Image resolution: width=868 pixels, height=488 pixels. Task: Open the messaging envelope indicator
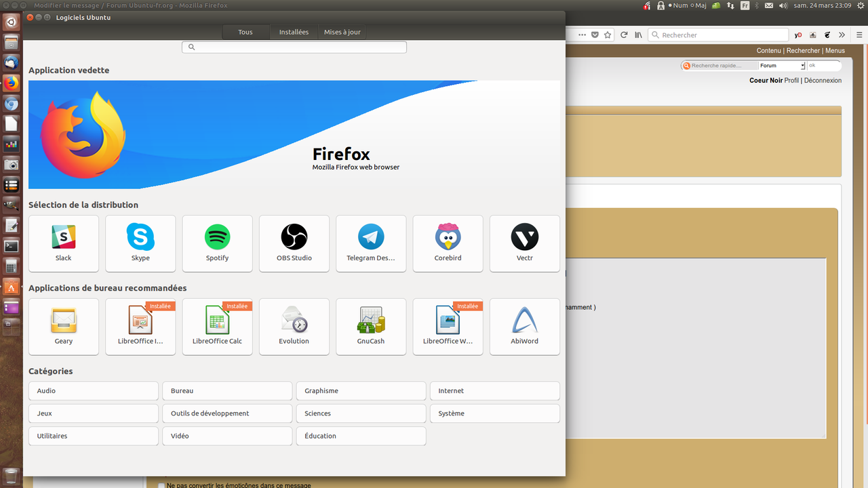click(x=768, y=5)
